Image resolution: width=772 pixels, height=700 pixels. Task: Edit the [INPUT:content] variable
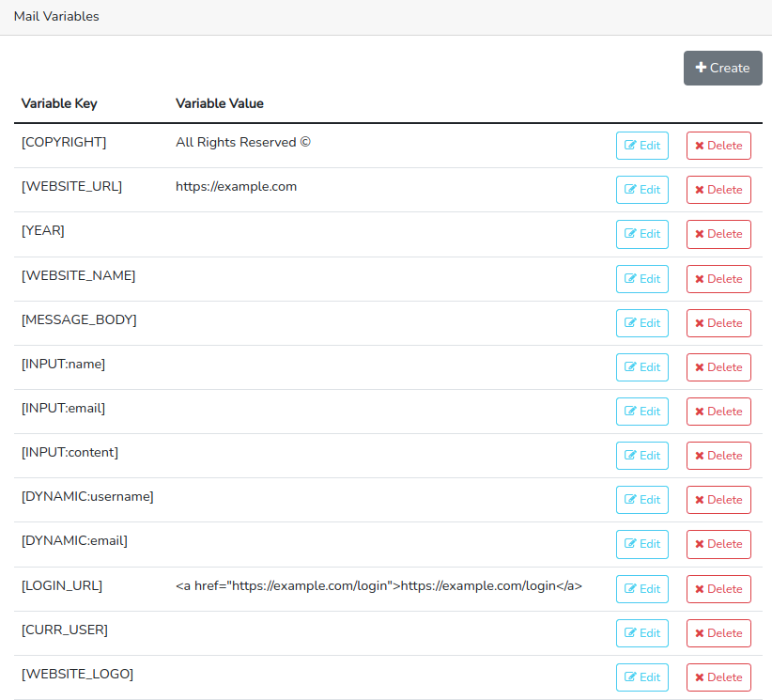(641, 455)
